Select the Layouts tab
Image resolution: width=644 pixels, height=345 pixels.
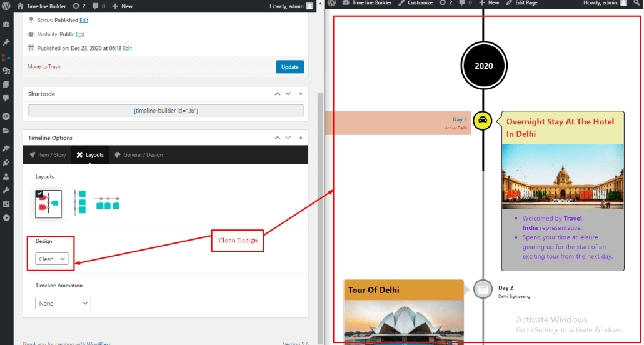click(x=90, y=155)
